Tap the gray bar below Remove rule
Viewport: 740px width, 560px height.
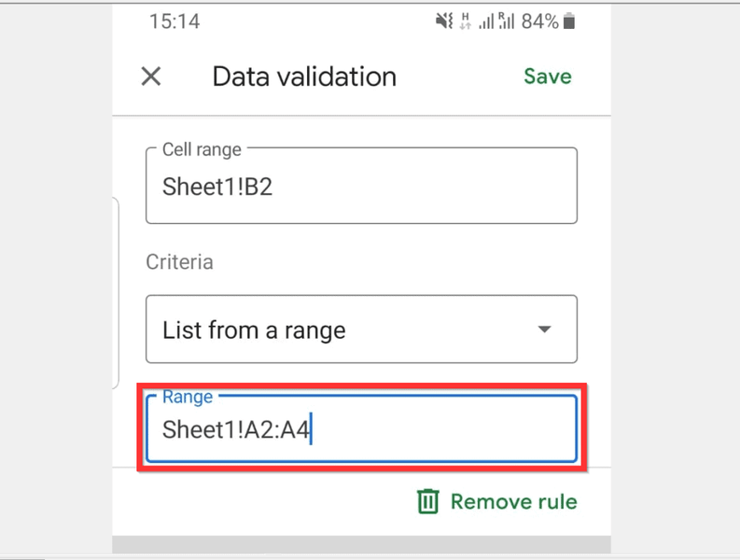pos(361,544)
